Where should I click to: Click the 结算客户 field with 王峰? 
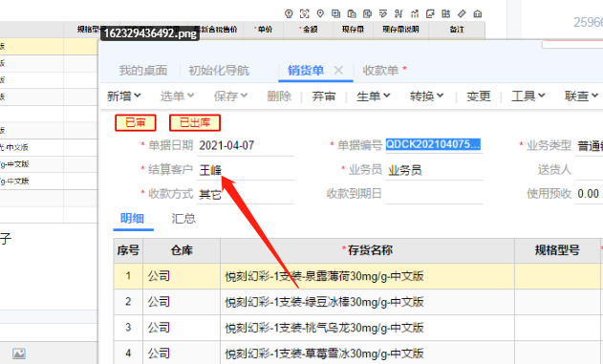[246, 170]
